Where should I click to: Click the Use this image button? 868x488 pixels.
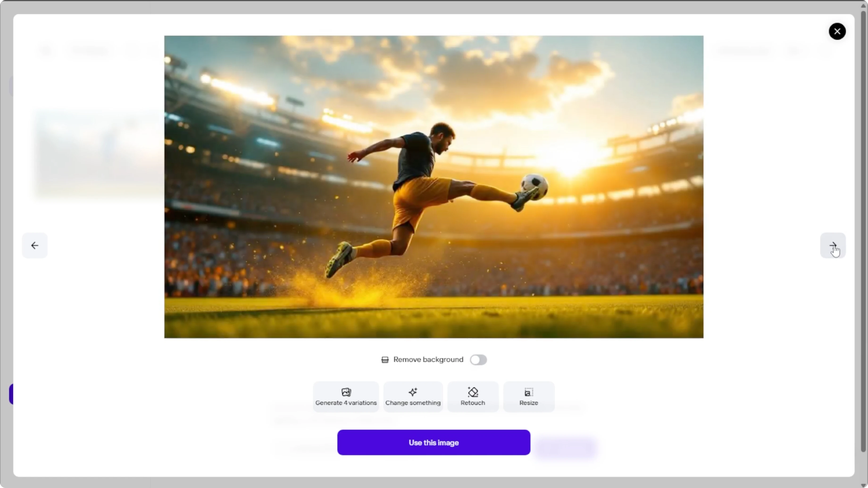click(434, 442)
